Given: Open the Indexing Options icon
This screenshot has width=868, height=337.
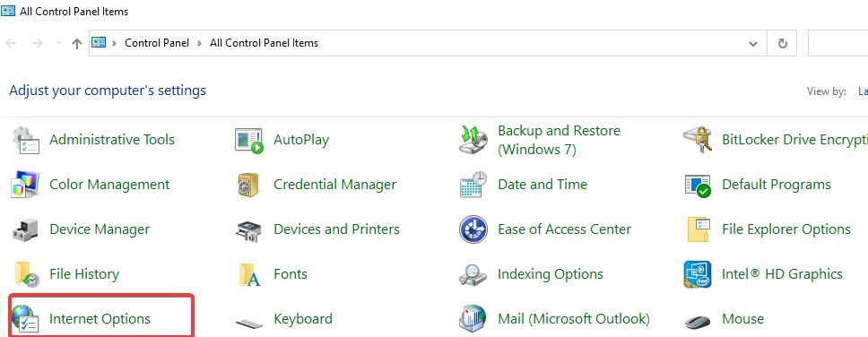Looking at the screenshot, I should coord(473,274).
